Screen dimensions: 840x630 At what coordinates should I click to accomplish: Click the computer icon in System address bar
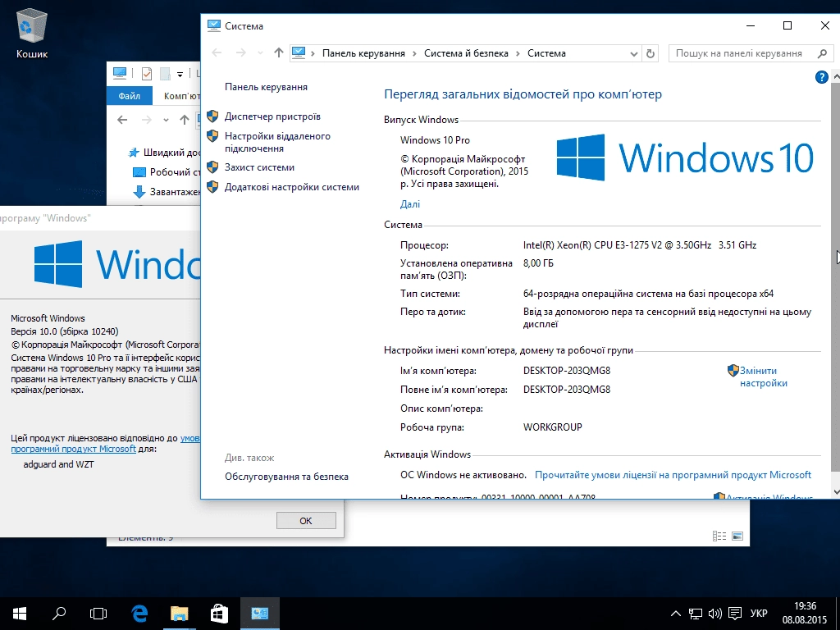(x=299, y=53)
